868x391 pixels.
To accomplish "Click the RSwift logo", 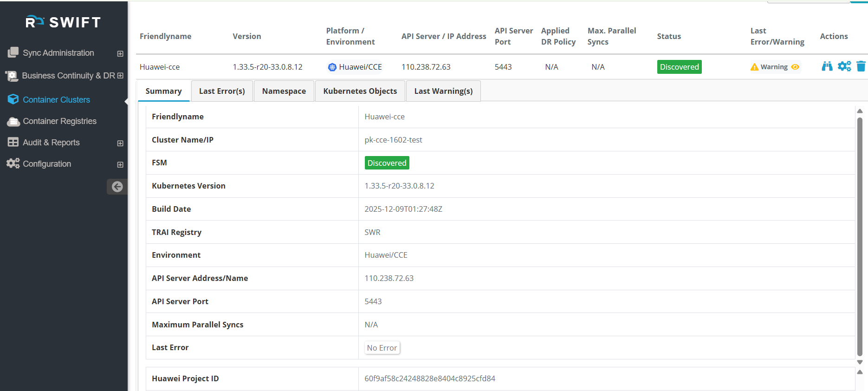I will point(63,22).
